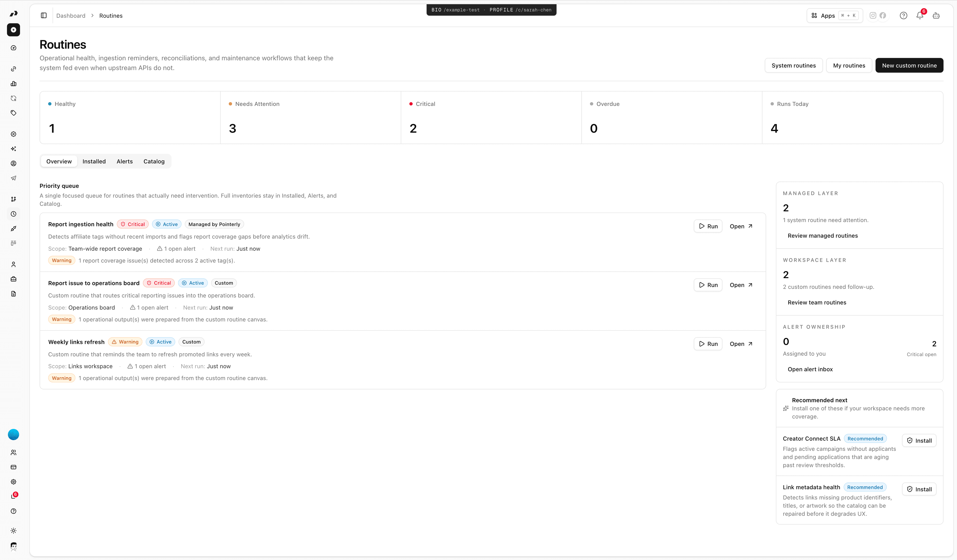Show System routines filter
957x560 pixels.
click(x=793, y=65)
